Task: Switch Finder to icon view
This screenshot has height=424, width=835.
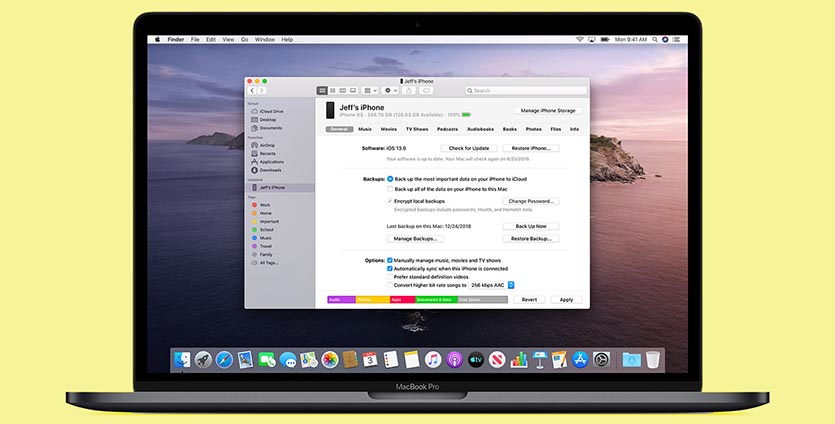Action: point(322,91)
